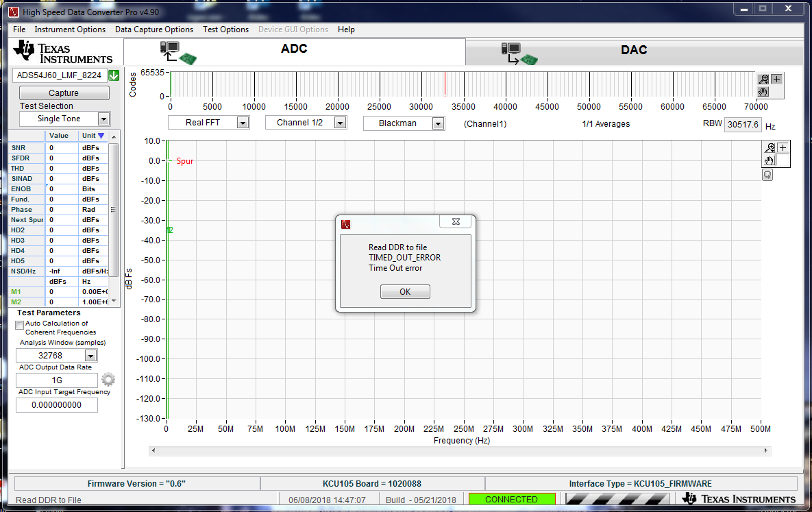
Task: Click the Interface Type = KCU105_FIRMWARE status text
Action: 640,483
